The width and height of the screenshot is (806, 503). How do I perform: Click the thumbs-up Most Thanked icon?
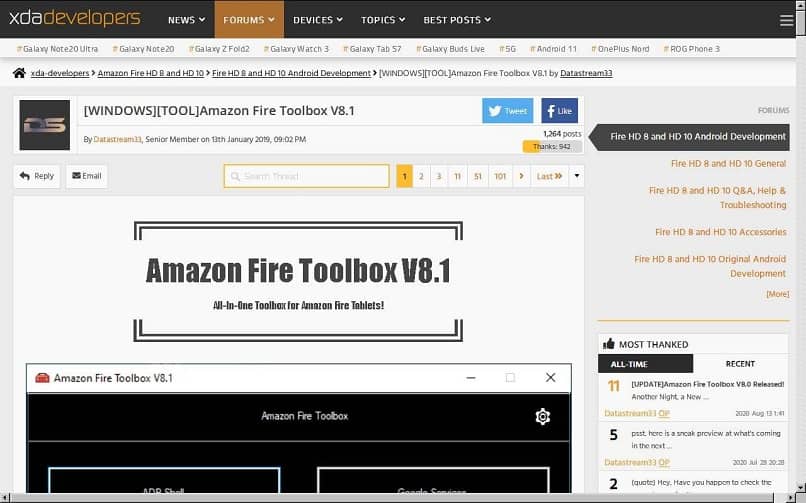pyautogui.click(x=609, y=344)
